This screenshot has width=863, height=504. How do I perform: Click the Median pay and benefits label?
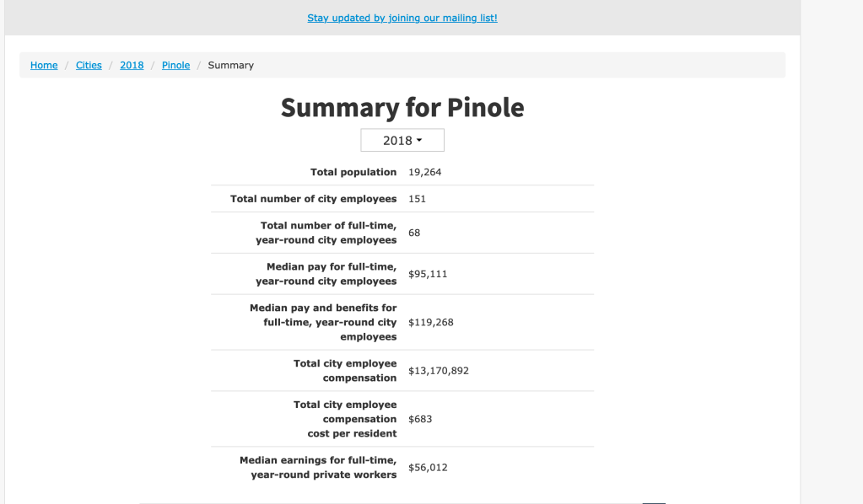[323, 322]
